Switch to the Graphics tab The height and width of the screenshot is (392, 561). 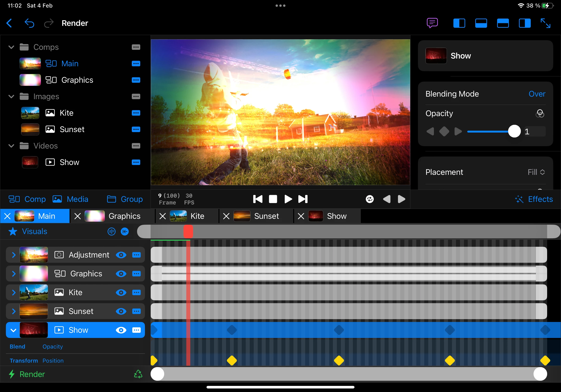click(x=124, y=216)
